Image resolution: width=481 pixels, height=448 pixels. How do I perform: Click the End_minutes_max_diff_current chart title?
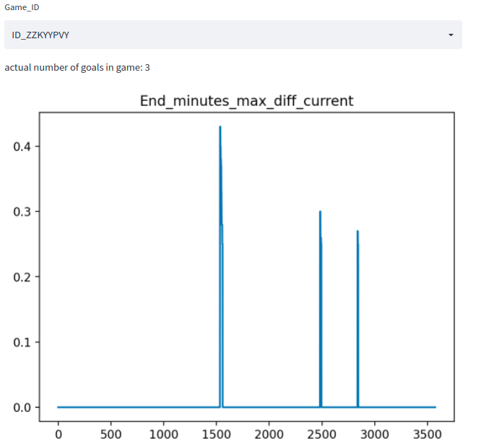(246, 100)
